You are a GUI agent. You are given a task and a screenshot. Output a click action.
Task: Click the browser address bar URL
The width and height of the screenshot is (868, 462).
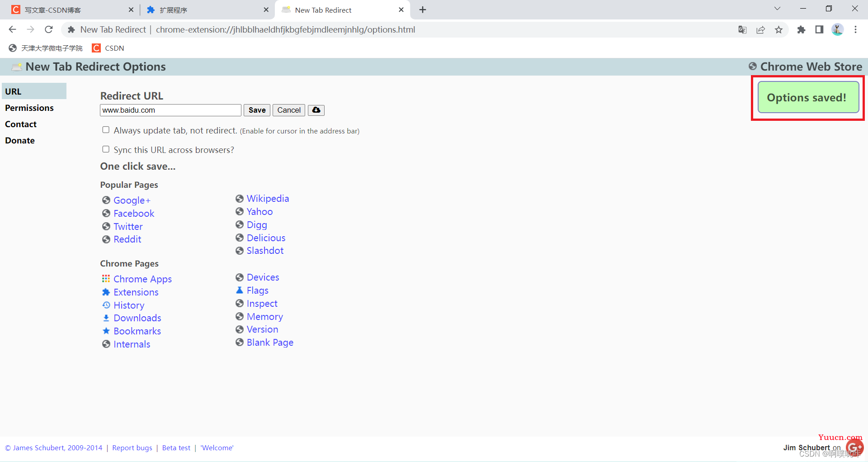point(285,29)
